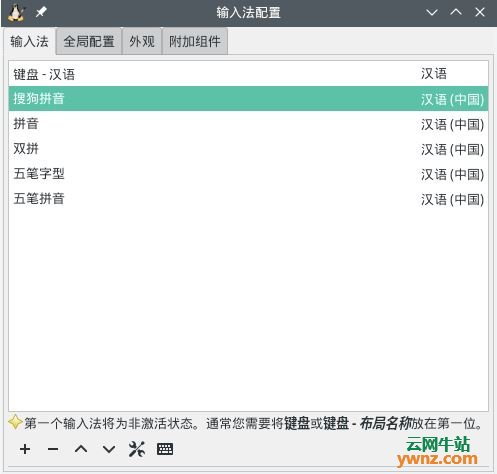Open the 附加组件 tab
The height and width of the screenshot is (474, 497).
pyautogui.click(x=195, y=42)
